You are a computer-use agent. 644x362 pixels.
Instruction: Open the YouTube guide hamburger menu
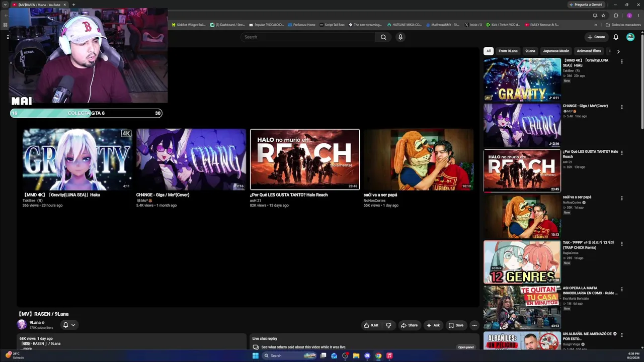click(8, 37)
